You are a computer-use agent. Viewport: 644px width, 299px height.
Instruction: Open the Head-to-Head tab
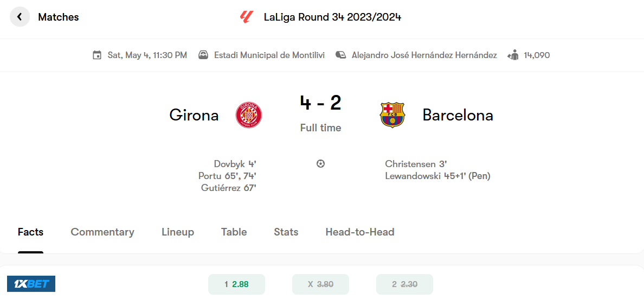click(x=360, y=232)
